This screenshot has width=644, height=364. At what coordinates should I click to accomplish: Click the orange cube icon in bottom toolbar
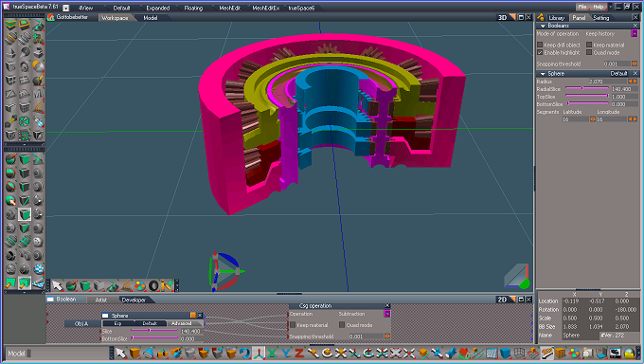(x=134, y=354)
